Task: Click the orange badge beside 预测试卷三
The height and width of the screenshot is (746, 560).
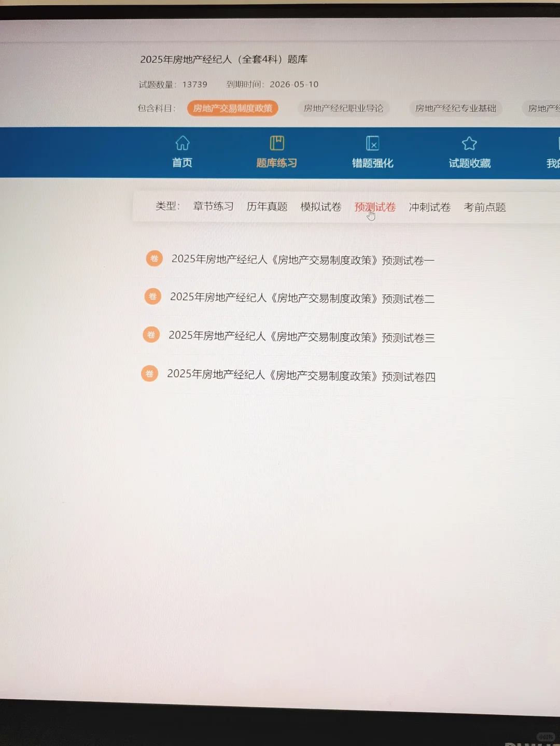Action: click(x=151, y=334)
